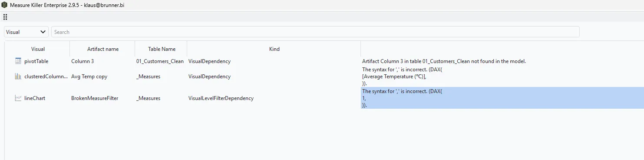
Task: Click _Measures cell in BrokenMeasureFilter row
Action: pos(148,98)
